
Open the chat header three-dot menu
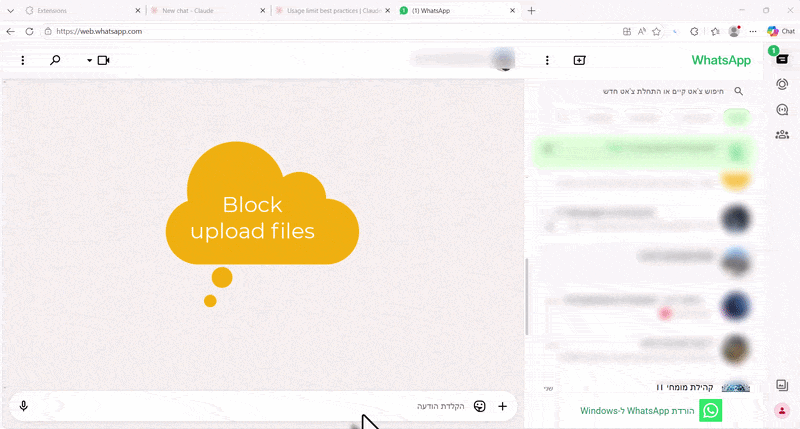click(22, 60)
